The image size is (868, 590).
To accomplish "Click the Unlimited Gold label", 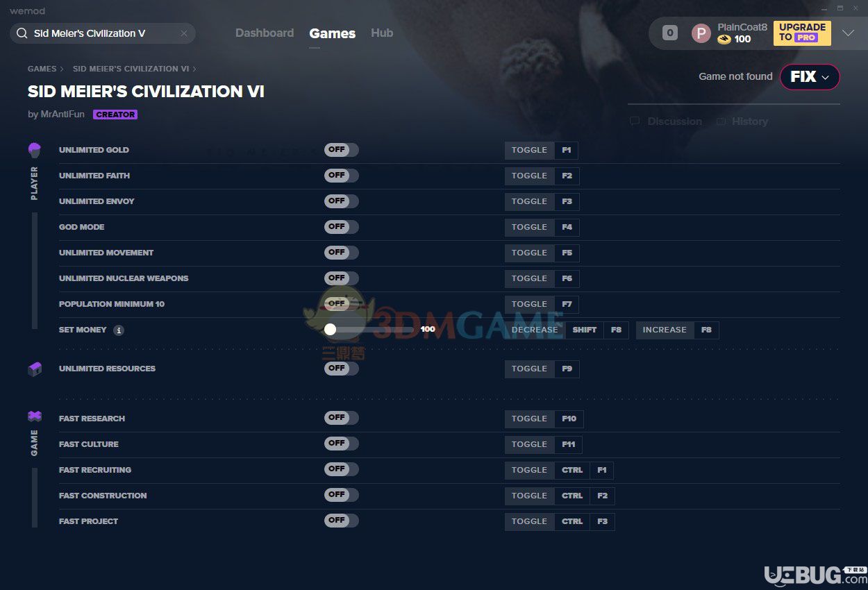I will click(x=94, y=150).
